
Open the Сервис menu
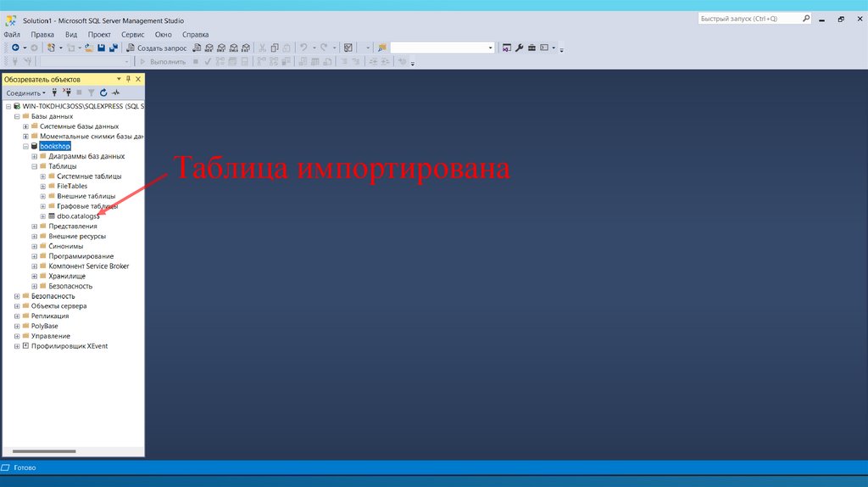133,34
